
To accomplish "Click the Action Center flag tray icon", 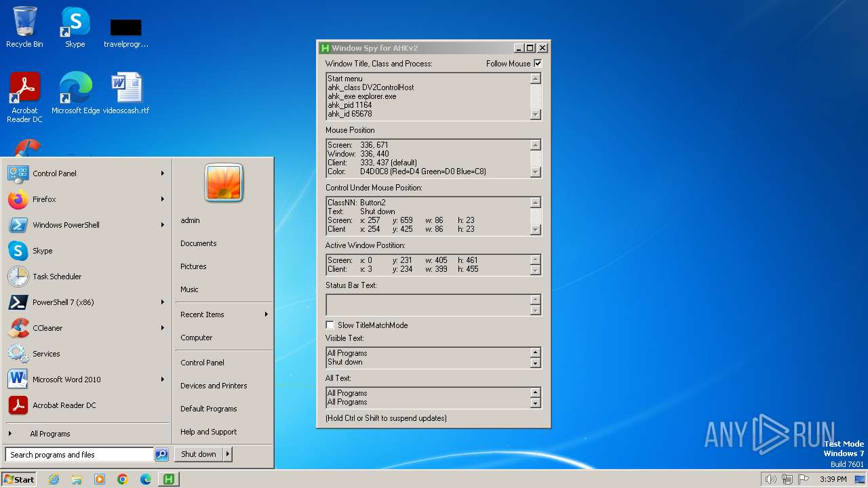I will [804, 479].
